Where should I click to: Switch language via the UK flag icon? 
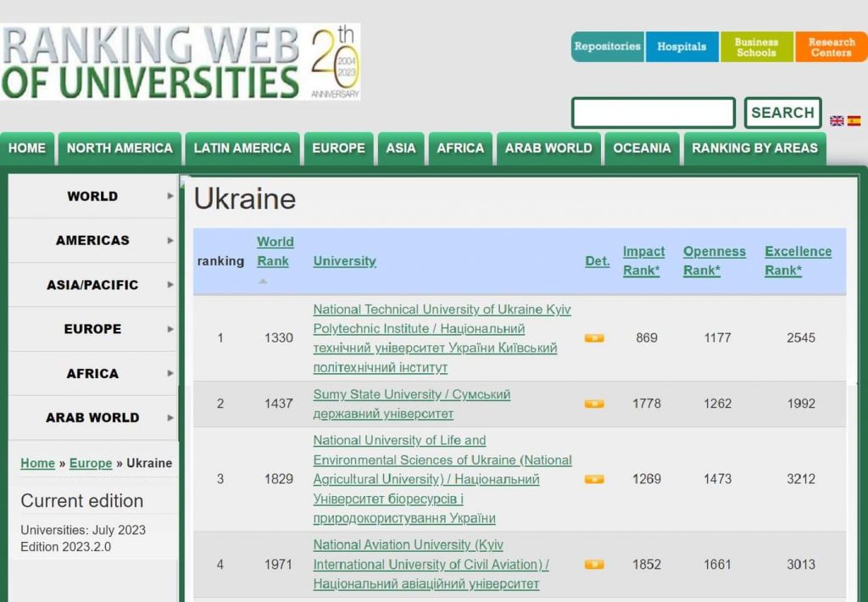click(837, 120)
